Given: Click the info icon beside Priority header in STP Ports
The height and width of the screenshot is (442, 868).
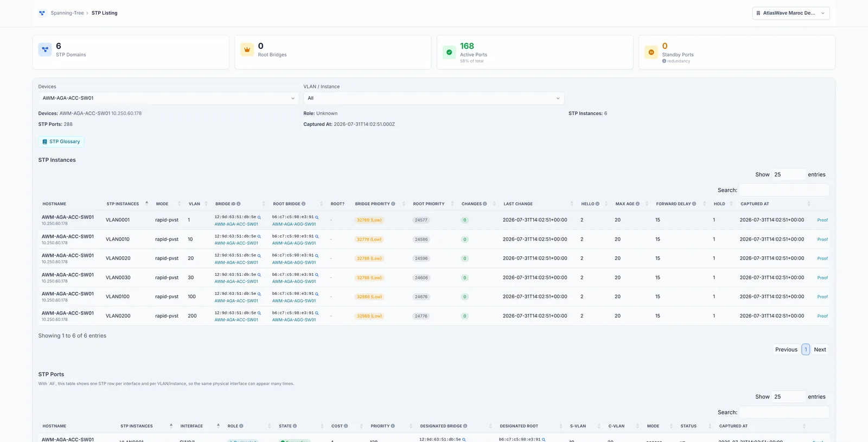Looking at the screenshot, I should click(393, 426).
